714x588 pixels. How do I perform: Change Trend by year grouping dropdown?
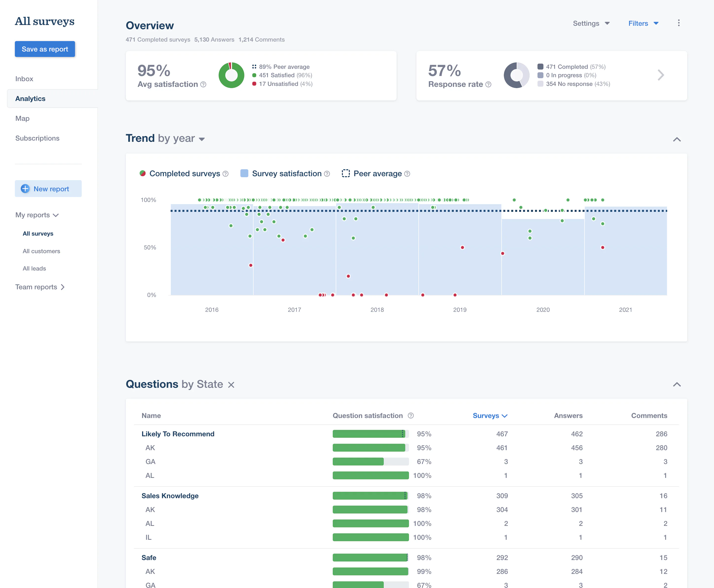click(182, 139)
